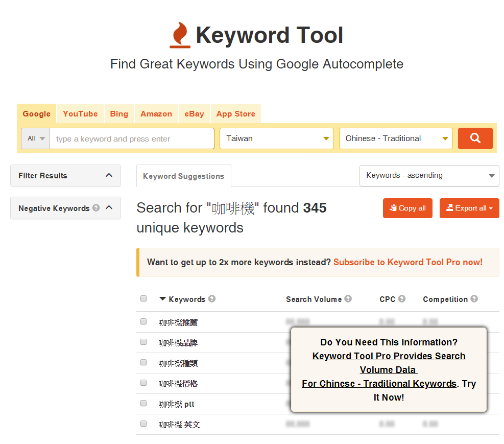The width and height of the screenshot is (504, 444).
Task: Click the keyword text 咖啡機 ptt
Action: (176, 404)
